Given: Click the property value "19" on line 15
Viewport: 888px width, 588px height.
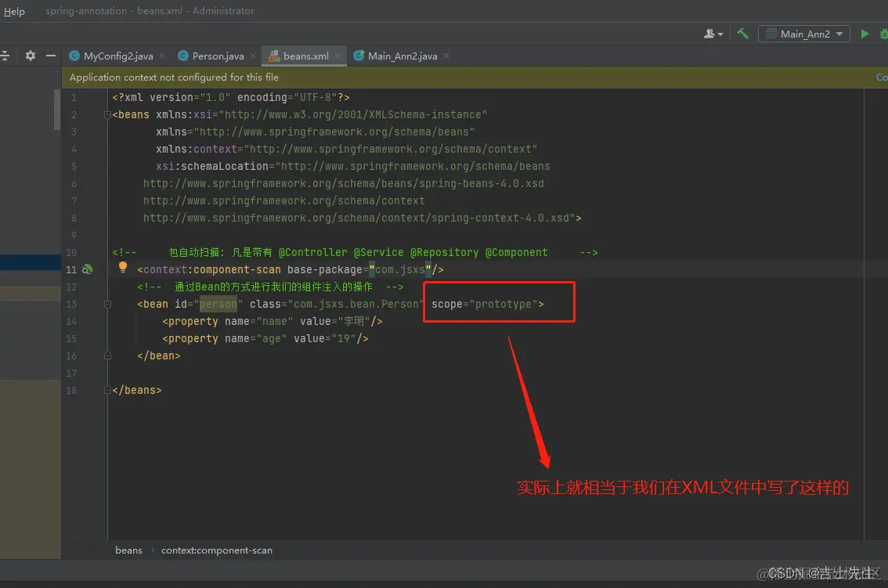Looking at the screenshot, I should 343,339.
